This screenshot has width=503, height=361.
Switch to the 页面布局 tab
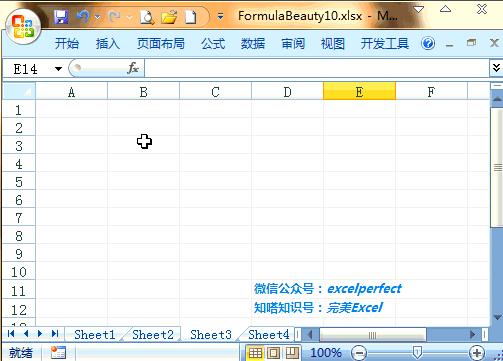[160, 43]
